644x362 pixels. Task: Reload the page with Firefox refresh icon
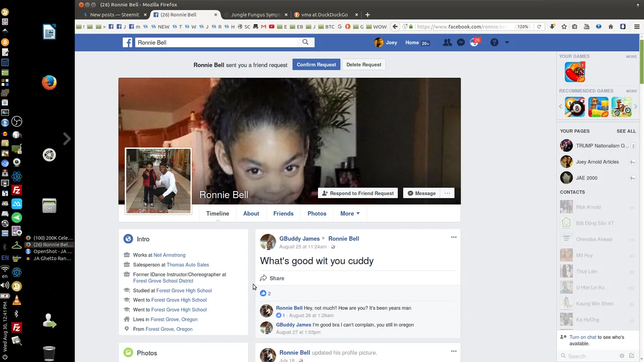pos(539,27)
